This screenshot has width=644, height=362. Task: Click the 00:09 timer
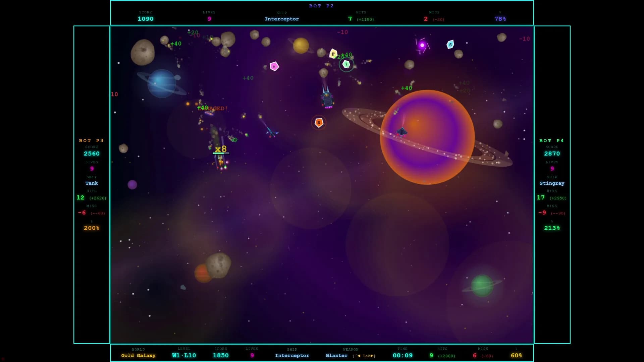coord(402,355)
